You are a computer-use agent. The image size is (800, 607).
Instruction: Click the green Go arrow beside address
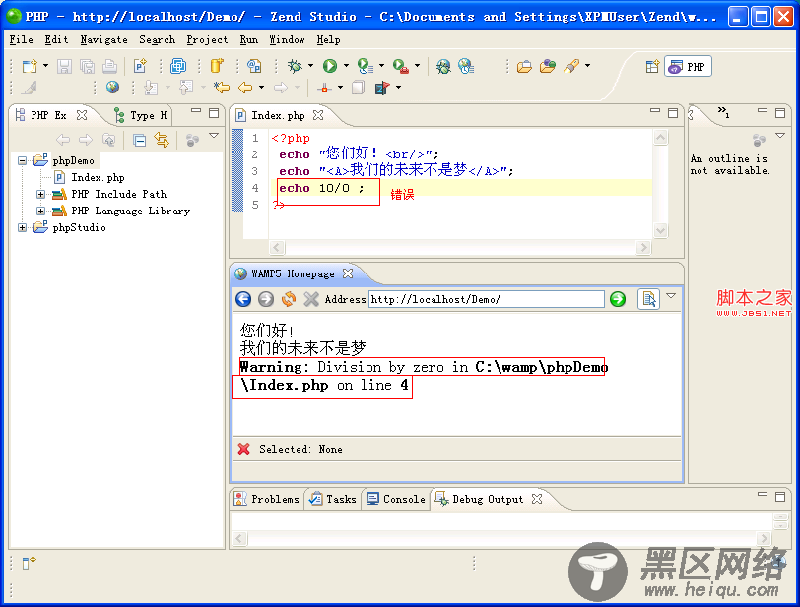[x=618, y=299]
